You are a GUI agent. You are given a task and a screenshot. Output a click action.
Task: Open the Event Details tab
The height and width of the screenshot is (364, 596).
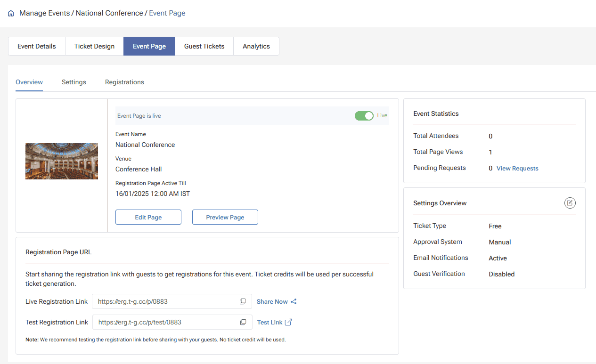37,46
